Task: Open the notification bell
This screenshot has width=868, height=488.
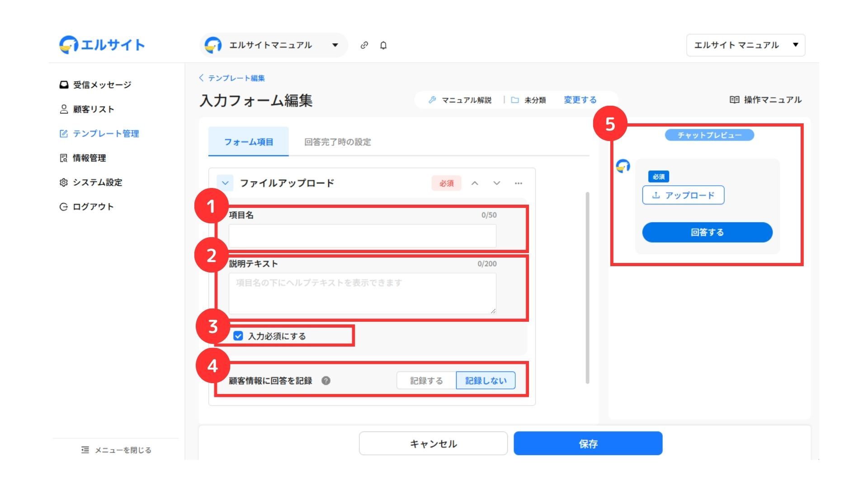Action: point(383,45)
